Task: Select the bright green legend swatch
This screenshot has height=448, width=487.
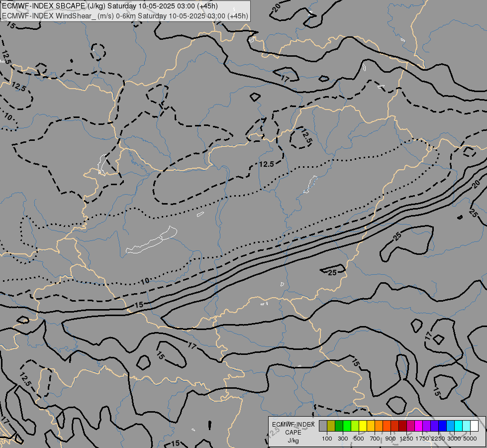Action: point(347,426)
